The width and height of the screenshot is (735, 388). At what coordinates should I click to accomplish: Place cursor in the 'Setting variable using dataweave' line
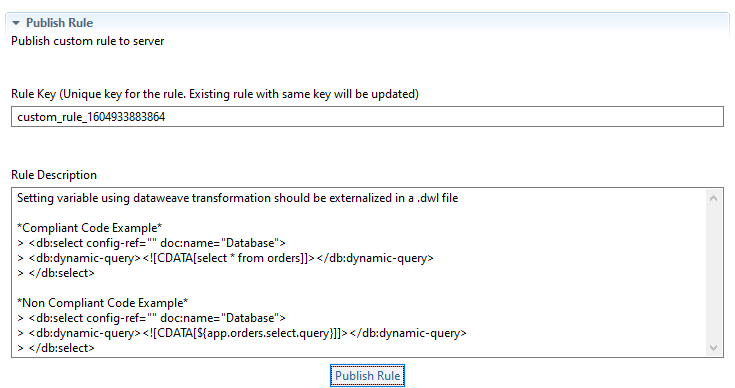click(238, 198)
